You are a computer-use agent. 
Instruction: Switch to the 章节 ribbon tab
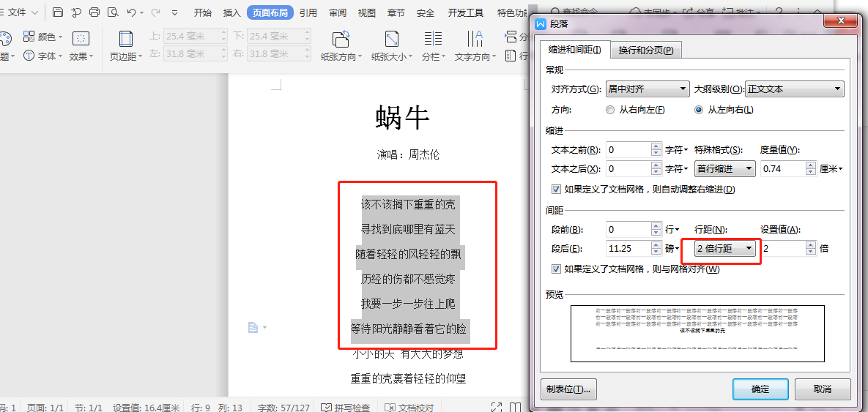[x=396, y=12]
